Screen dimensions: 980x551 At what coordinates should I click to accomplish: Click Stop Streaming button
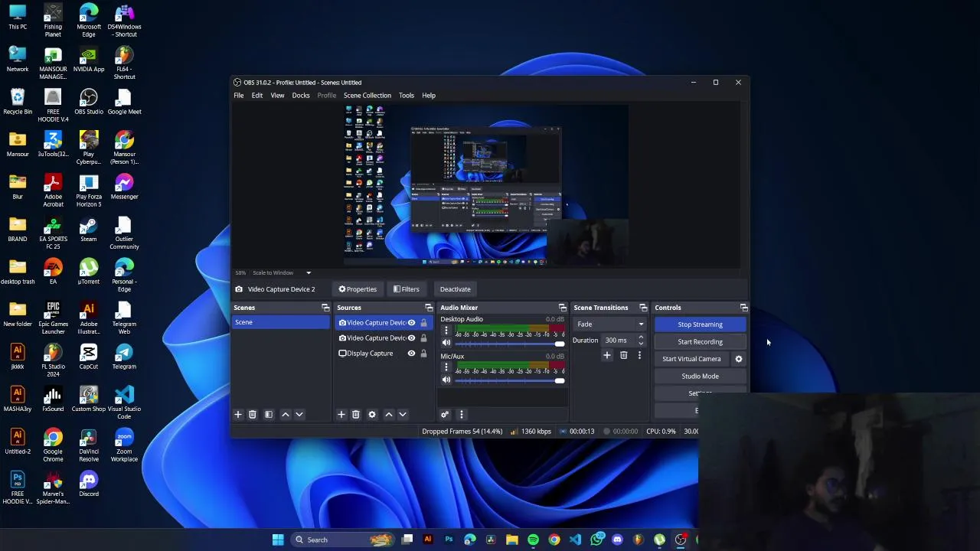[700, 324]
